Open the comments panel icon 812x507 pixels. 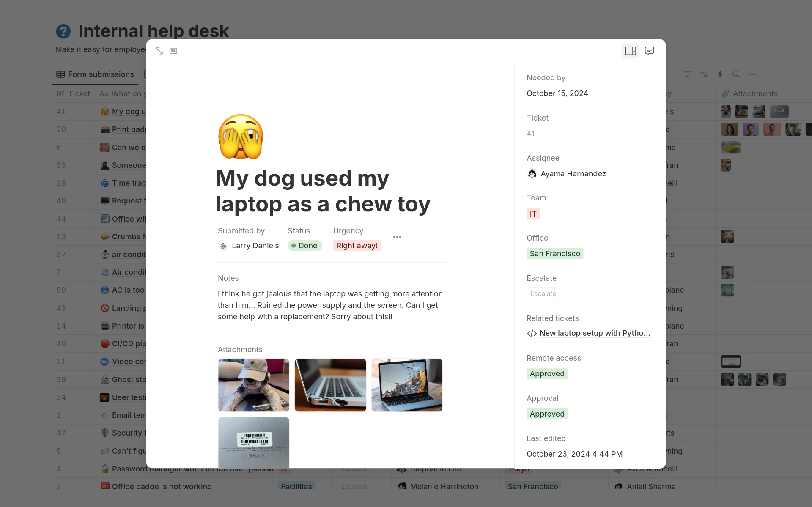pos(649,51)
